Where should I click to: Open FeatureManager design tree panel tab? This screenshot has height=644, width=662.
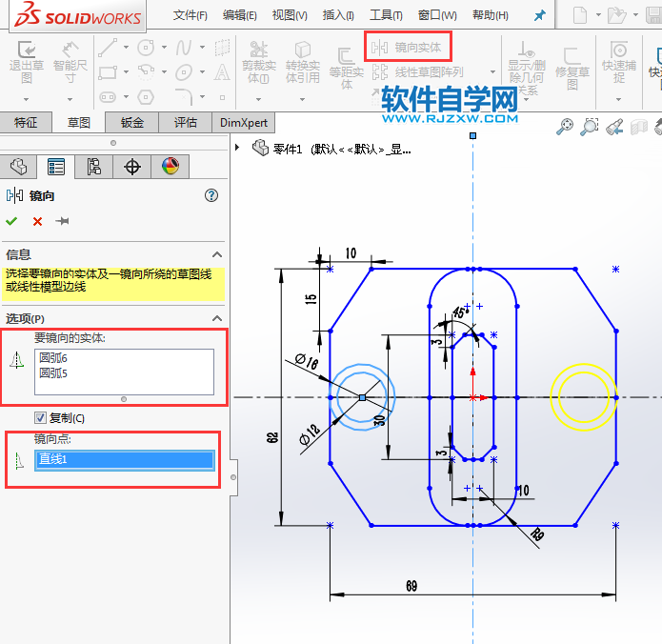18,167
